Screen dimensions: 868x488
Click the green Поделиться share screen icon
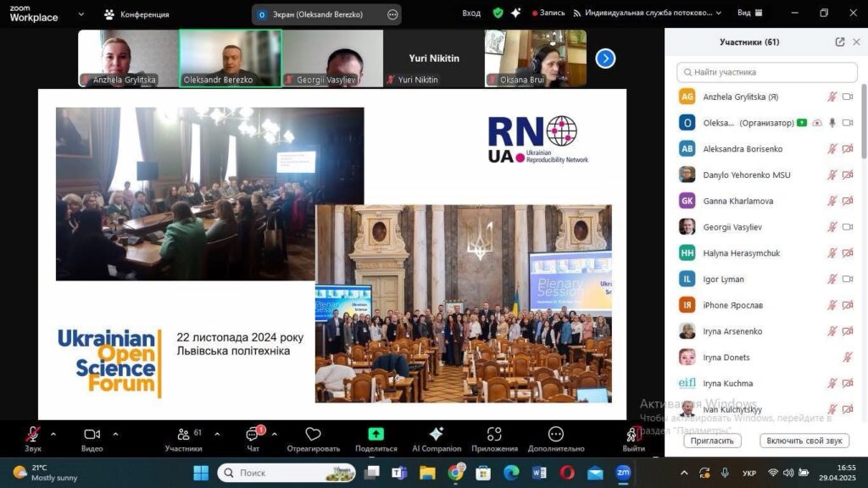point(376,435)
